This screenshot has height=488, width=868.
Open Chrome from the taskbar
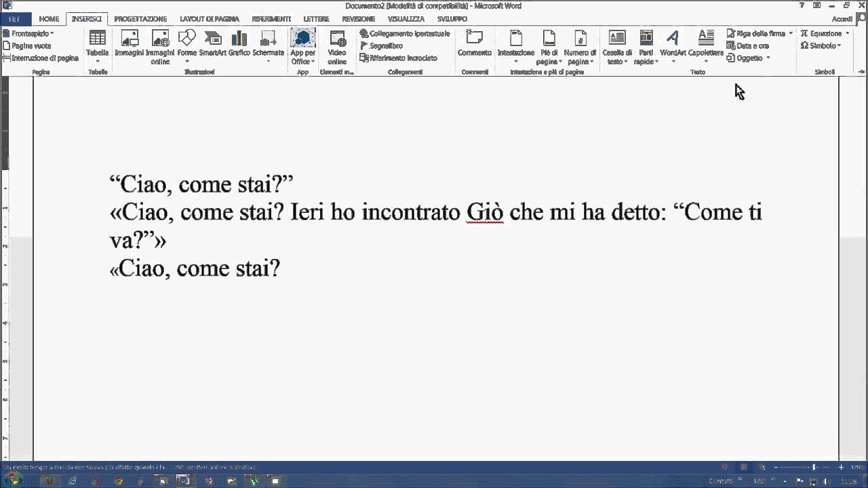coord(118,481)
